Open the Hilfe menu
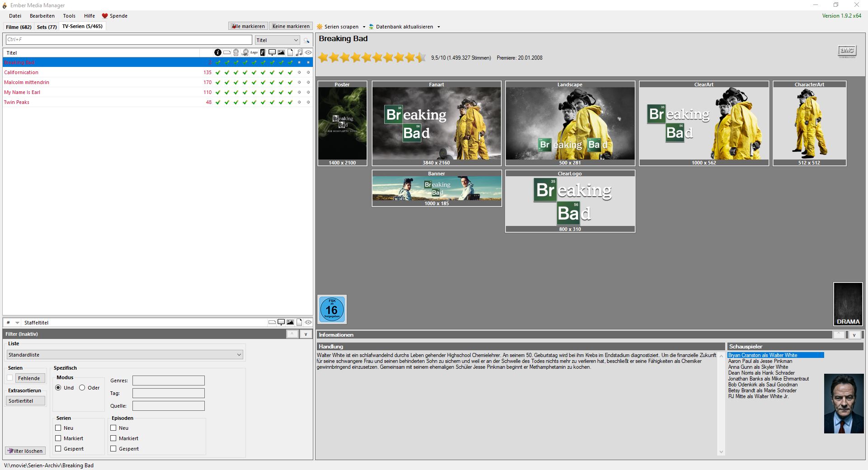 click(x=90, y=16)
